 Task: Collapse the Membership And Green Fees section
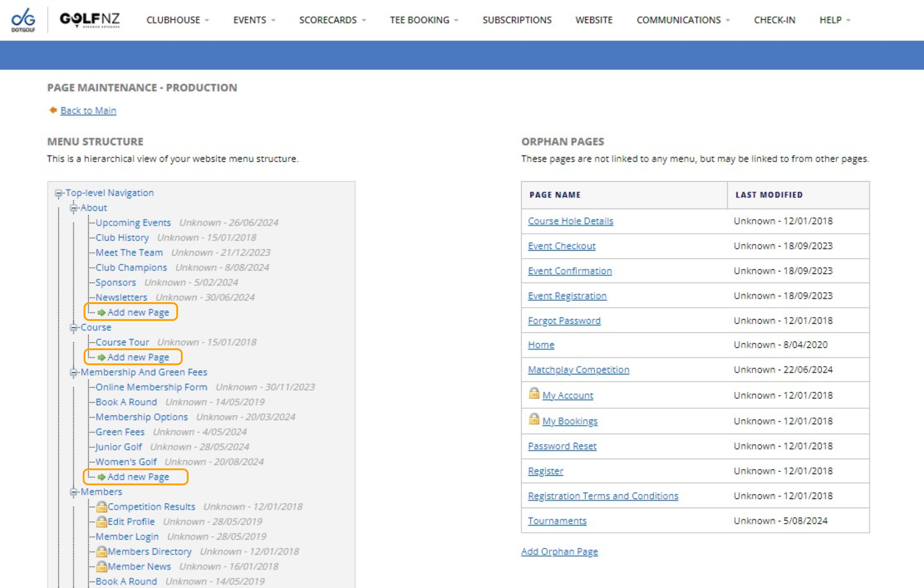[x=74, y=373]
